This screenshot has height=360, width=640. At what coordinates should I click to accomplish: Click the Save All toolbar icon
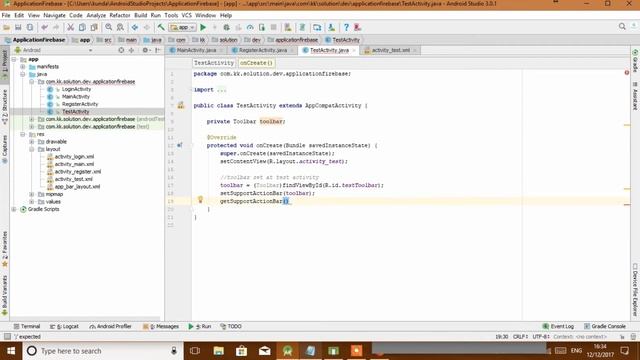click(x=18, y=27)
